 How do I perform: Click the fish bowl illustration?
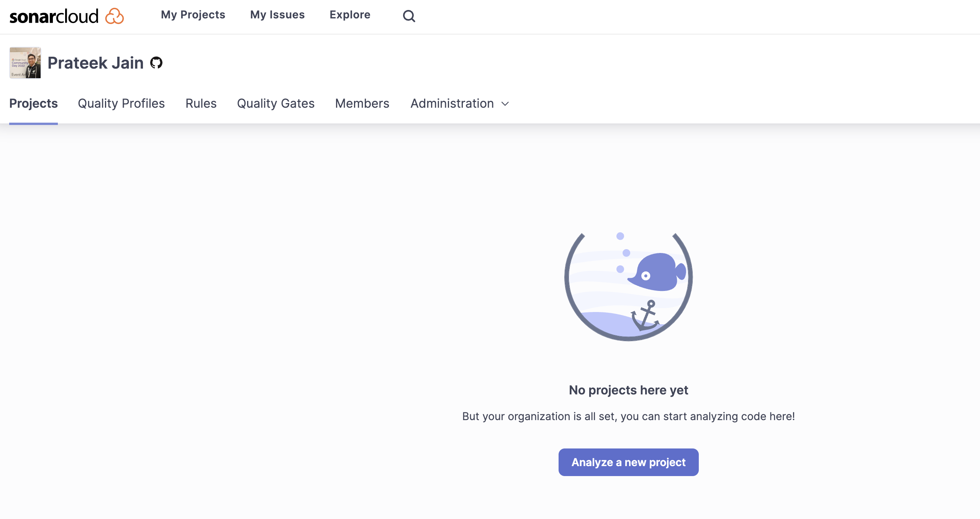click(x=628, y=286)
